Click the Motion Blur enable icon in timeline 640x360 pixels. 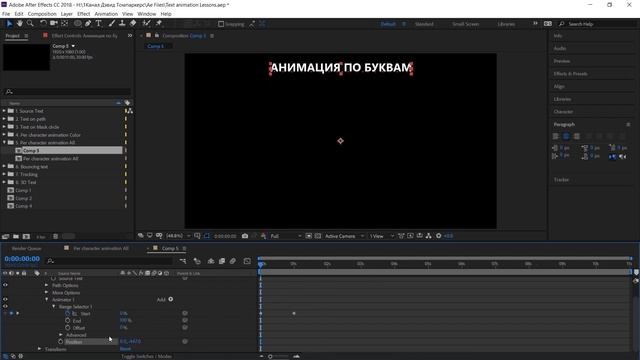[233, 261]
